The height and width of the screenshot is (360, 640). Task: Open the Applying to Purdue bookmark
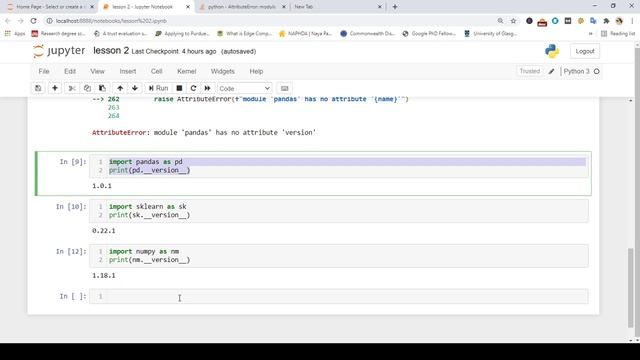click(x=182, y=34)
